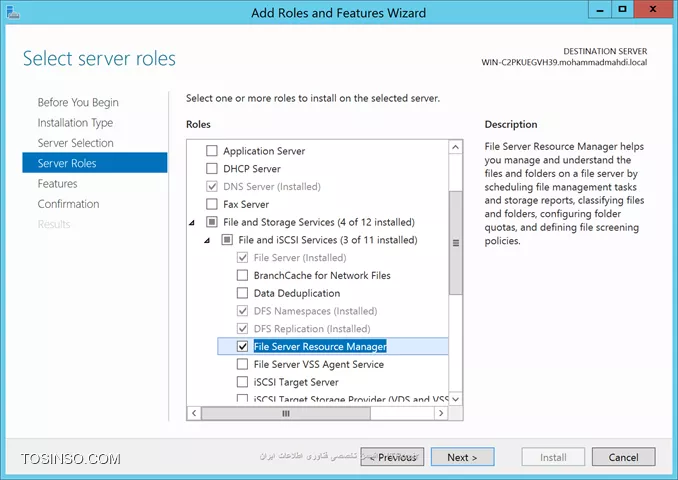This screenshot has height=480, width=678.
Task: Click the horizontal scroll right arrow
Action: click(441, 413)
